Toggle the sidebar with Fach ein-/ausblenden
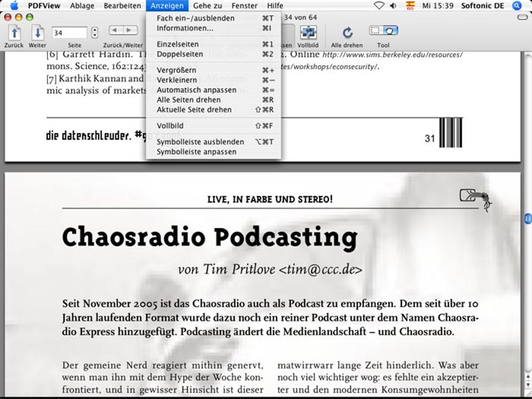 click(195, 18)
